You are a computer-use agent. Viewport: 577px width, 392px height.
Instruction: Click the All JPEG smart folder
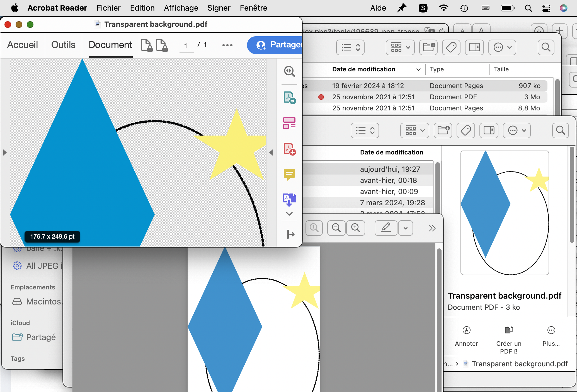tap(38, 266)
